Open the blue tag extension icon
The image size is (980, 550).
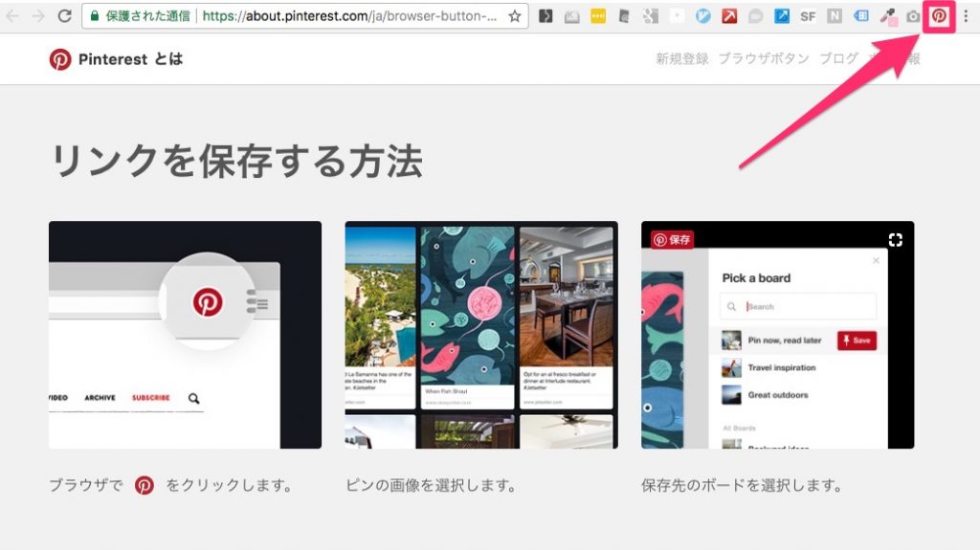(x=860, y=16)
